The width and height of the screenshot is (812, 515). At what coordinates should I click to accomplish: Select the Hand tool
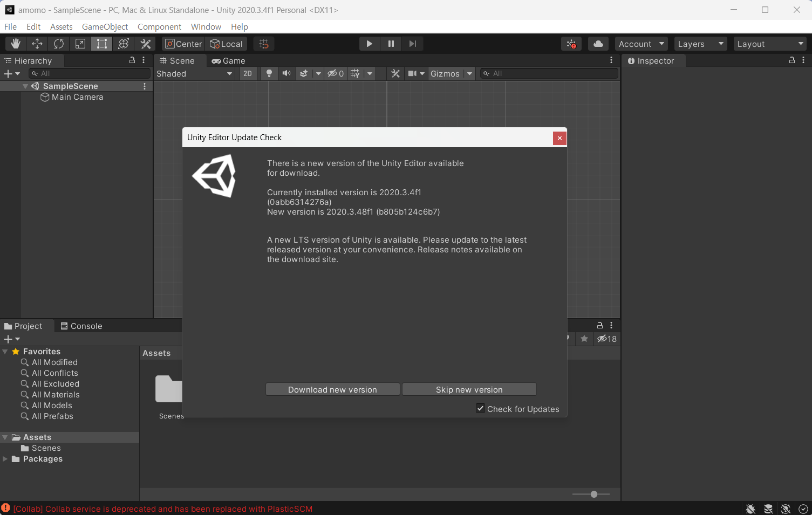(x=16, y=44)
